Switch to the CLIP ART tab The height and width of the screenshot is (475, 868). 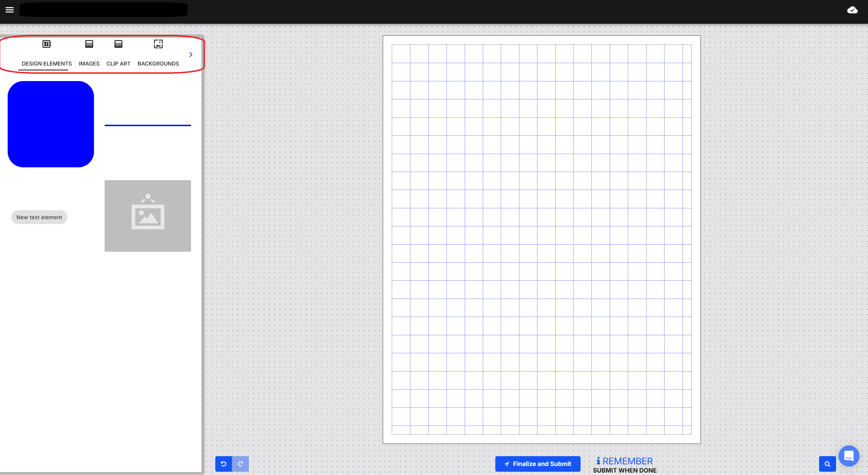(118, 64)
